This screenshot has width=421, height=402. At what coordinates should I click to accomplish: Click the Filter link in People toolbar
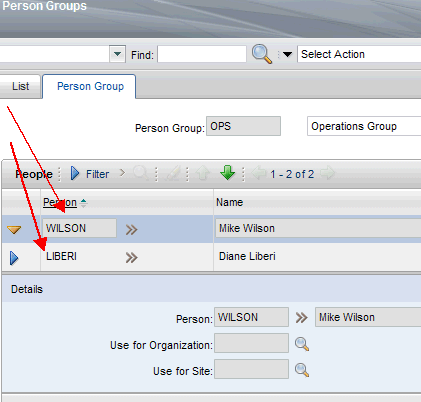pyautogui.click(x=97, y=174)
